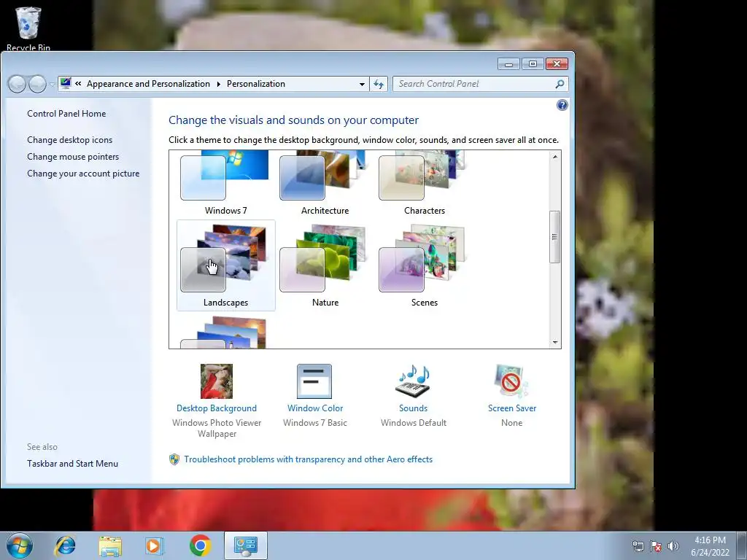Viewport: 747px width, 560px height.
Task: Apply the Nature theme
Action: (325, 265)
